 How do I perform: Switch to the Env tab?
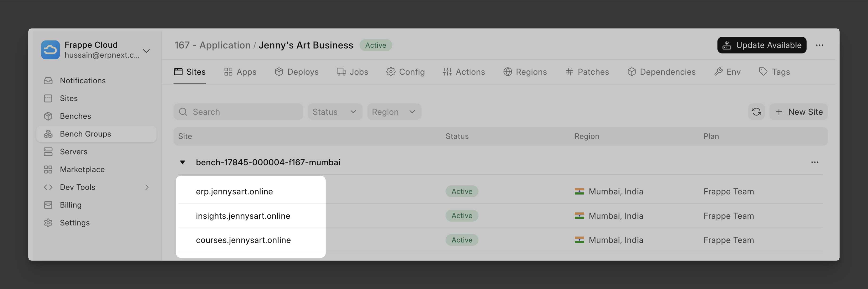[x=727, y=72]
